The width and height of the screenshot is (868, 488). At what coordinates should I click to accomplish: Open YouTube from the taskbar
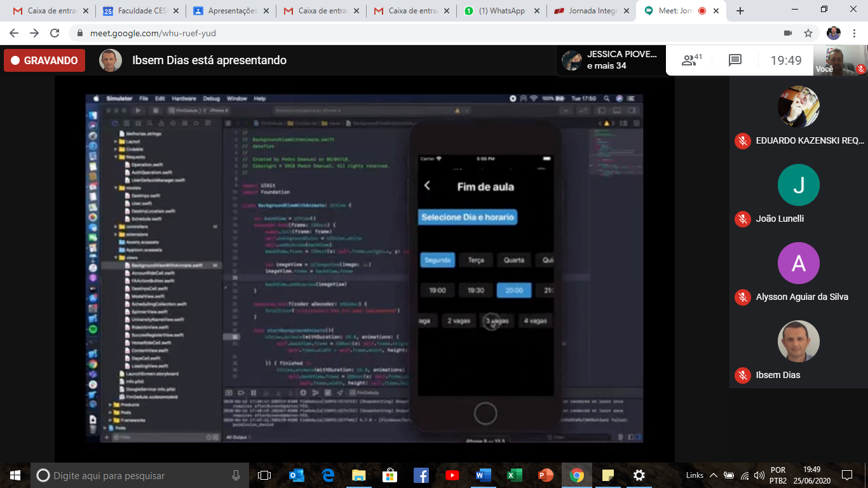pyautogui.click(x=452, y=475)
